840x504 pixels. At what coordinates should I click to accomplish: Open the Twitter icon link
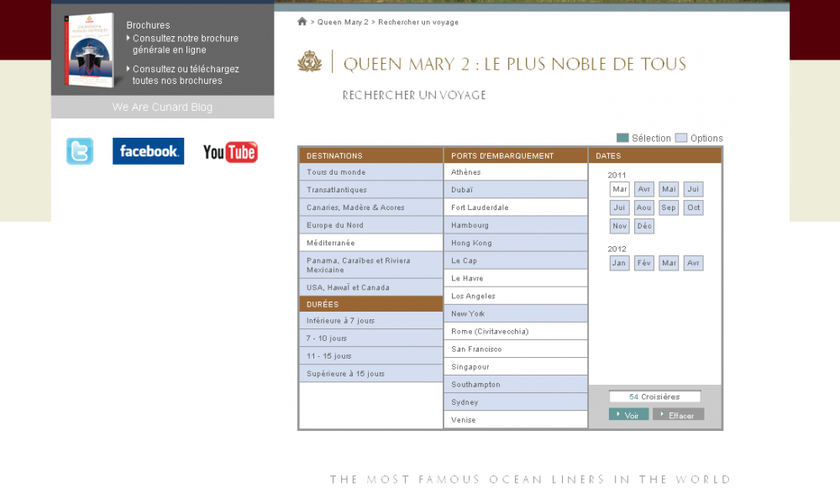pyautogui.click(x=80, y=151)
